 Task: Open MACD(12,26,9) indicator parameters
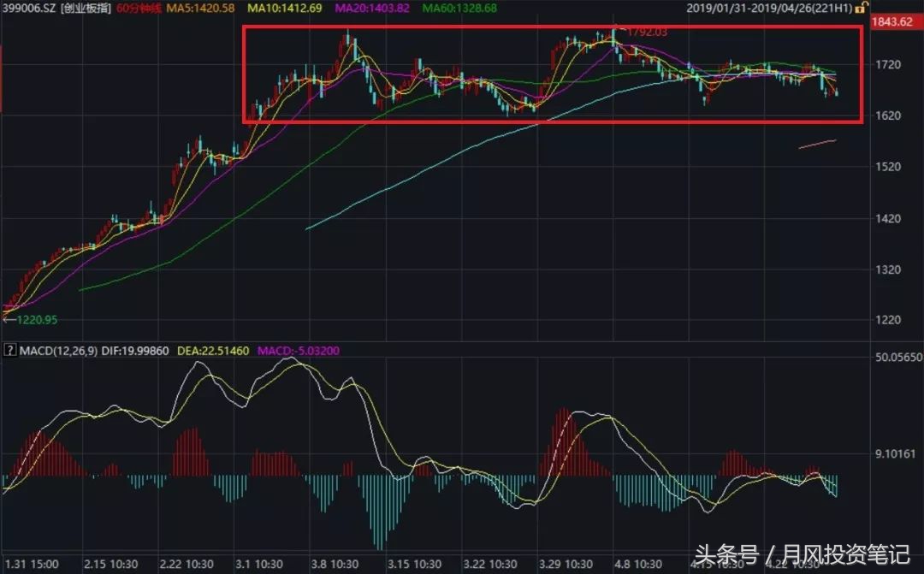(x=58, y=351)
